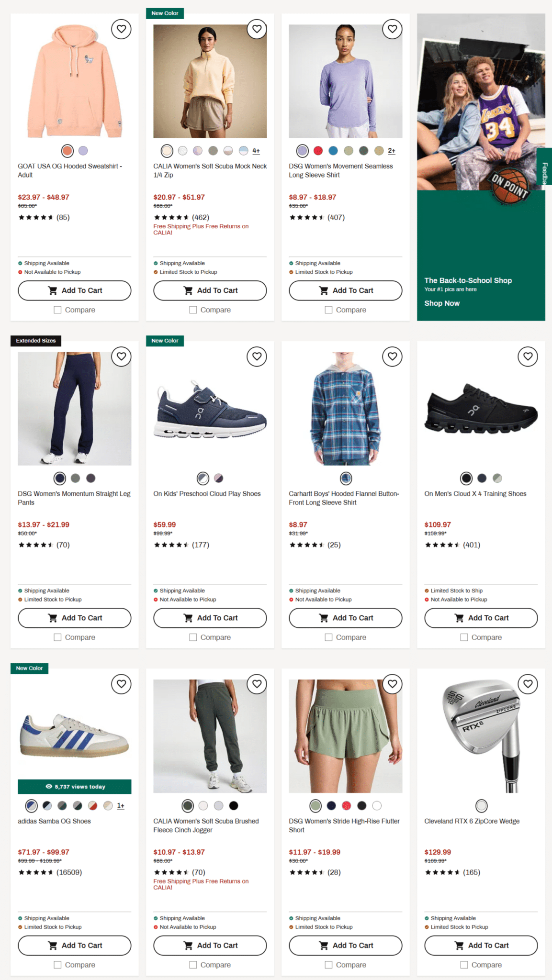Heart the On Kids' Cloud Play Shoes
Image resolution: width=552 pixels, height=980 pixels.
click(x=257, y=356)
